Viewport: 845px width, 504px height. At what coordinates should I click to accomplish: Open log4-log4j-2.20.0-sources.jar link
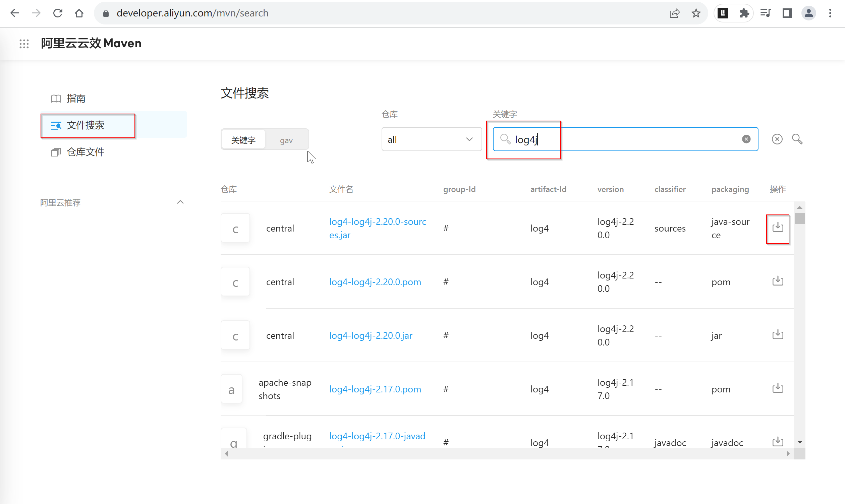pyautogui.click(x=378, y=228)
